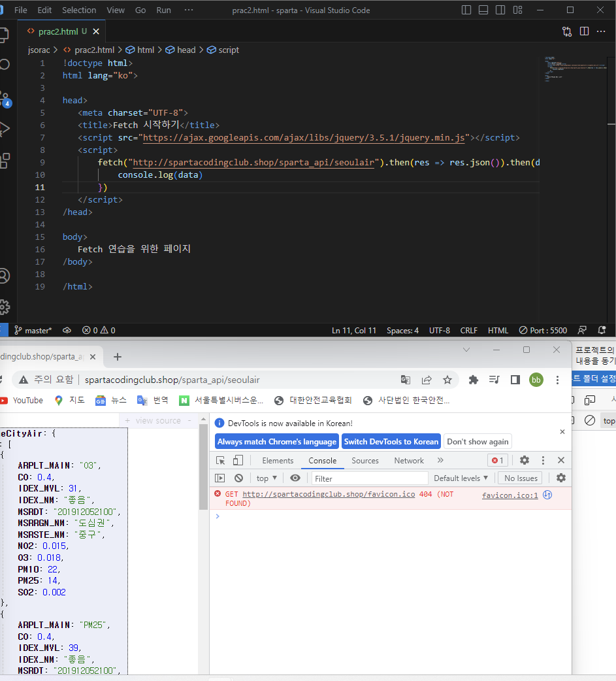Open the Go menu in VS Code

(140, 10)
